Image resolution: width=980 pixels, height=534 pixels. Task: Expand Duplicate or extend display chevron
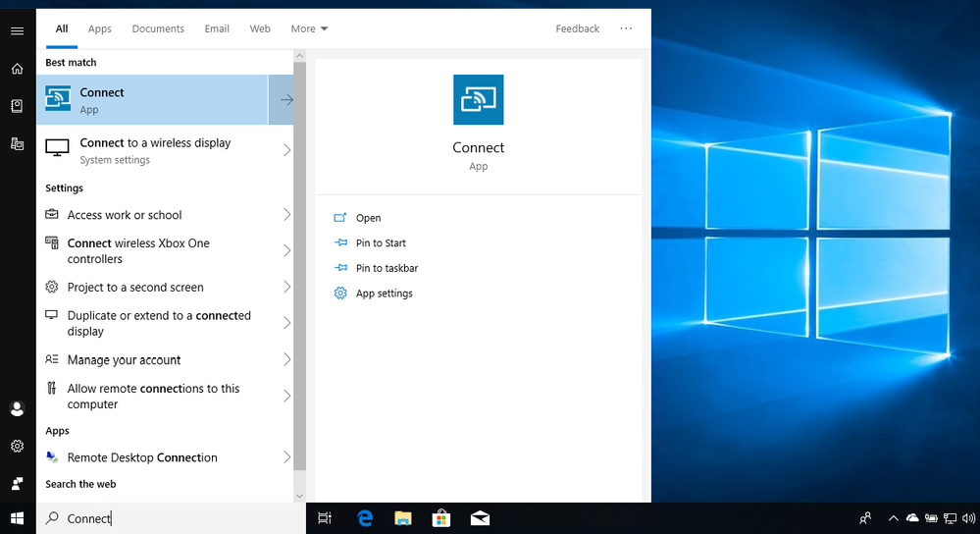pyautogui.click(x=286, y=323)
